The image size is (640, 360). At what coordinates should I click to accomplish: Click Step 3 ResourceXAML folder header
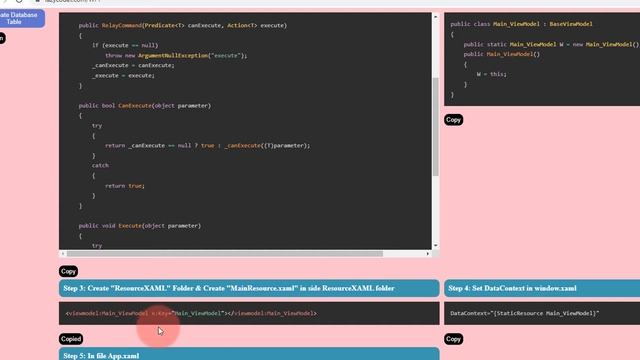click(249, 288)
